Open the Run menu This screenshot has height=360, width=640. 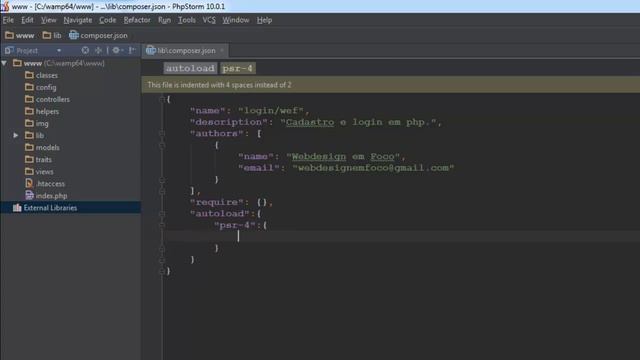(164, 20)
